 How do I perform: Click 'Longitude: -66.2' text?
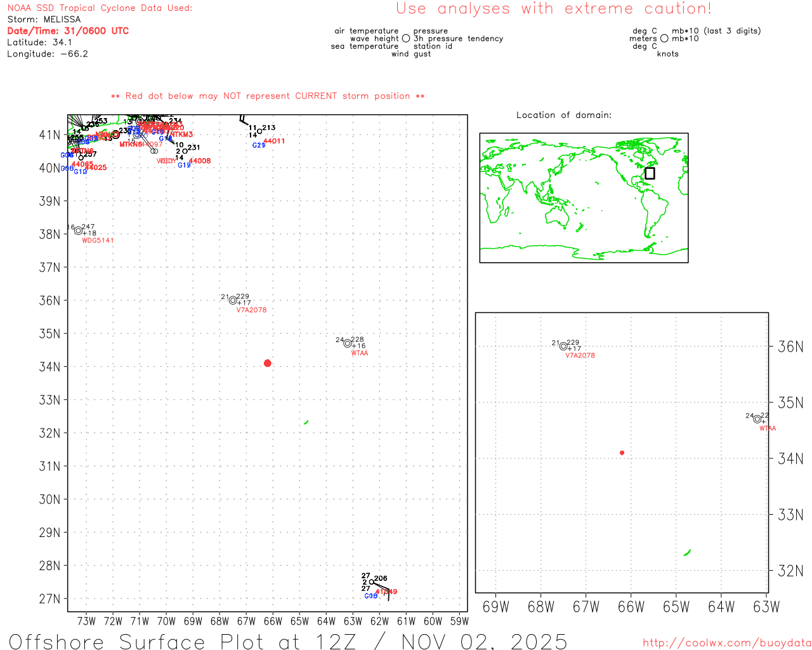pos(48,54)
